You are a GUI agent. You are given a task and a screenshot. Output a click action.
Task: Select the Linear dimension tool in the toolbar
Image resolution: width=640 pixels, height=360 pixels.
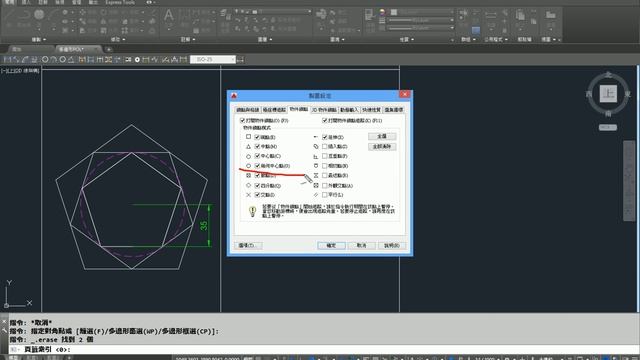7,60
